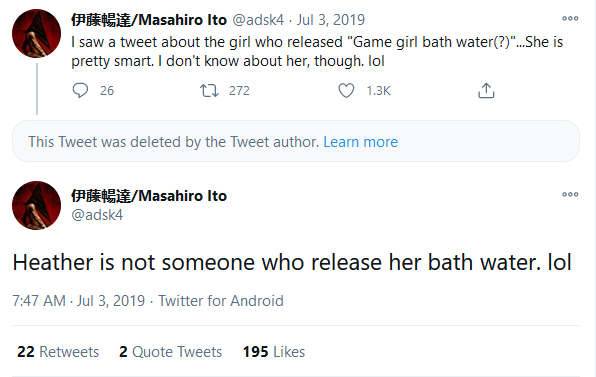Screen dimensions: 596x377
Task: Open the top tweet text about bath water
Action: pos(317,51)
